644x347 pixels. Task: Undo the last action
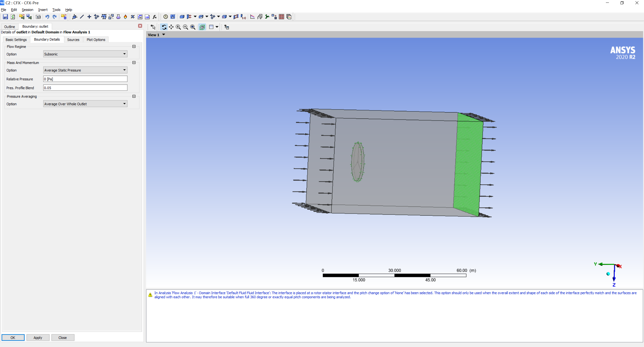pyautogui.click(x=47, y=17)
